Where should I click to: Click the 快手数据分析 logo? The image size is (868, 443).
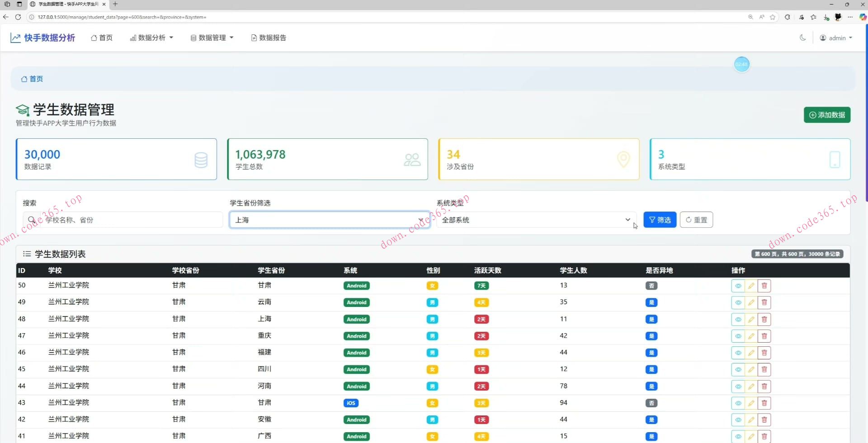point(43,38)
